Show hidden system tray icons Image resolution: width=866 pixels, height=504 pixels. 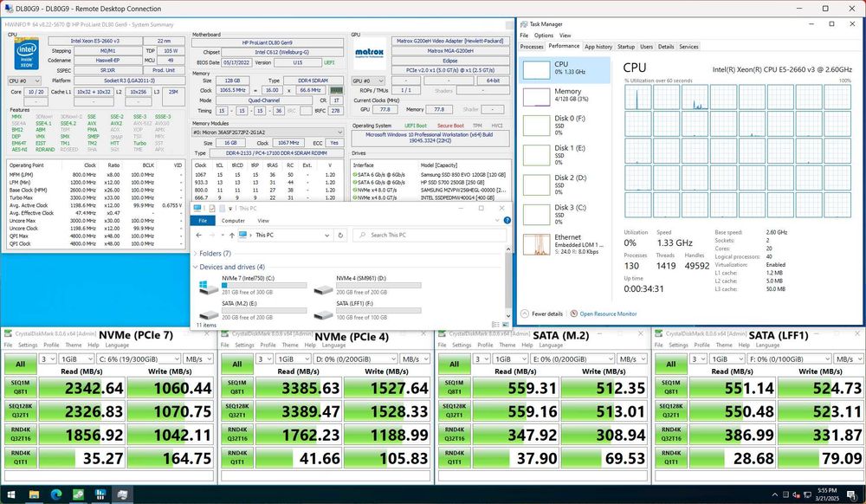pyautogui.click(x=774, y=494)
